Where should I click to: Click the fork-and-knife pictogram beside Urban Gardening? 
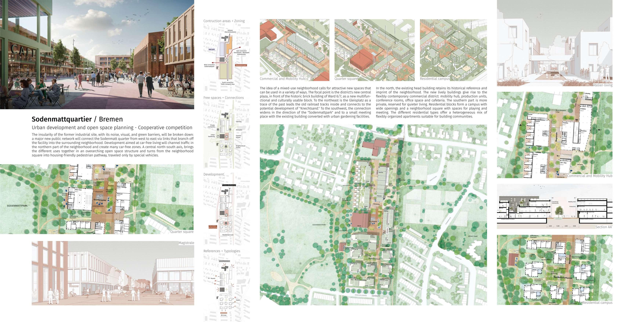point(218,137)
